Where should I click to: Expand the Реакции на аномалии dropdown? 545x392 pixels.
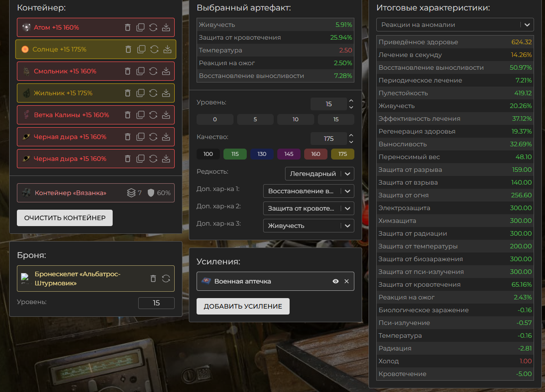pyautogui.click(x=455, y=25)
